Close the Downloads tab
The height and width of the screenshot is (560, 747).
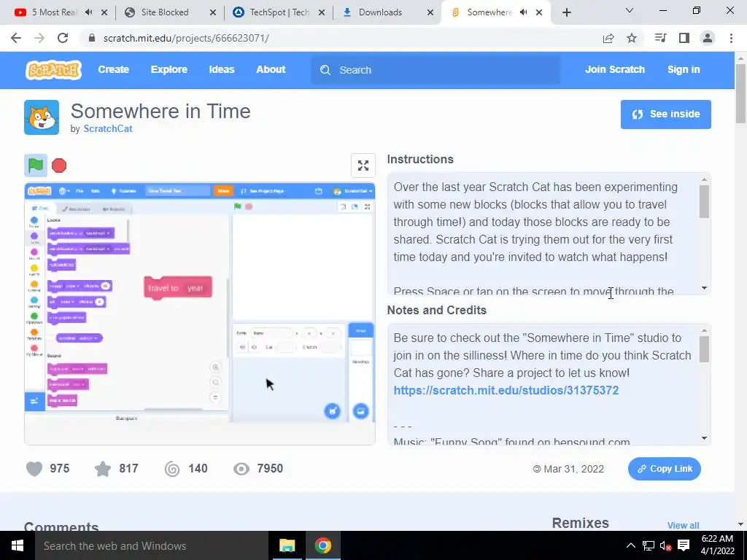click(x=430, y=13)
